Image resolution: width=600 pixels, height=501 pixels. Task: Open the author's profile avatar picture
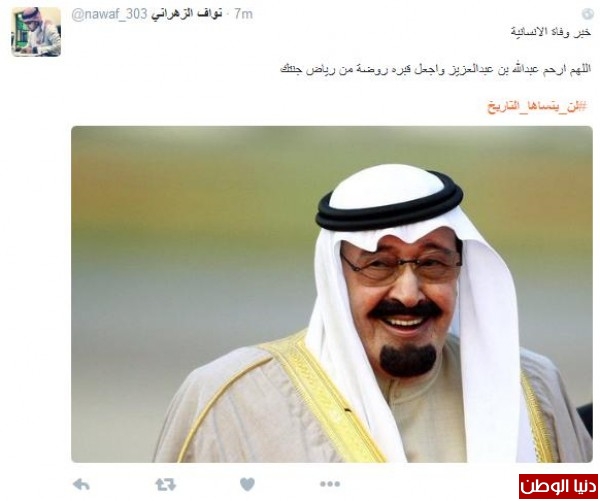pos(36,32)
